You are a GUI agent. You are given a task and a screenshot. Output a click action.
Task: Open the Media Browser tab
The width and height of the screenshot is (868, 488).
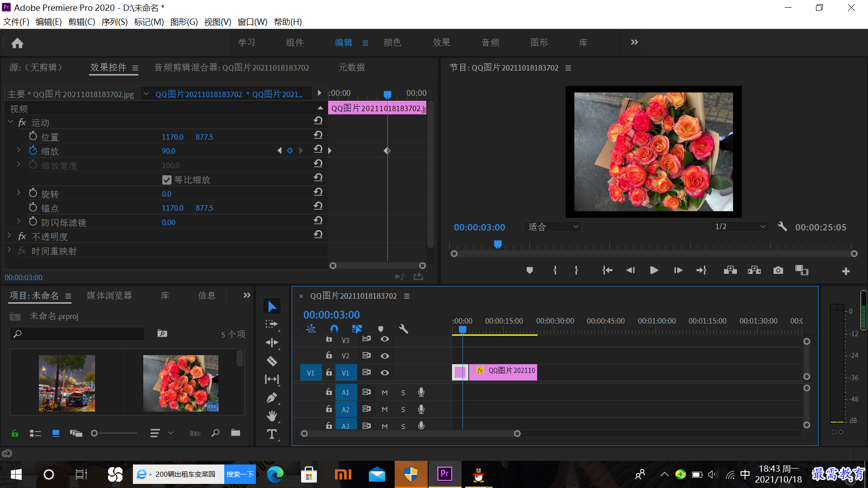[x=109, y=296]
